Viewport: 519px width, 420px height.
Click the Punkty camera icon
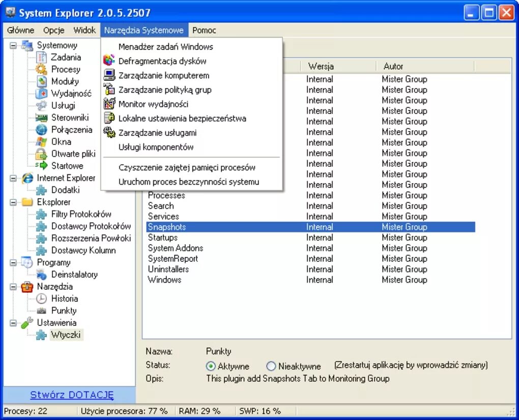click(x=41, y=311)
